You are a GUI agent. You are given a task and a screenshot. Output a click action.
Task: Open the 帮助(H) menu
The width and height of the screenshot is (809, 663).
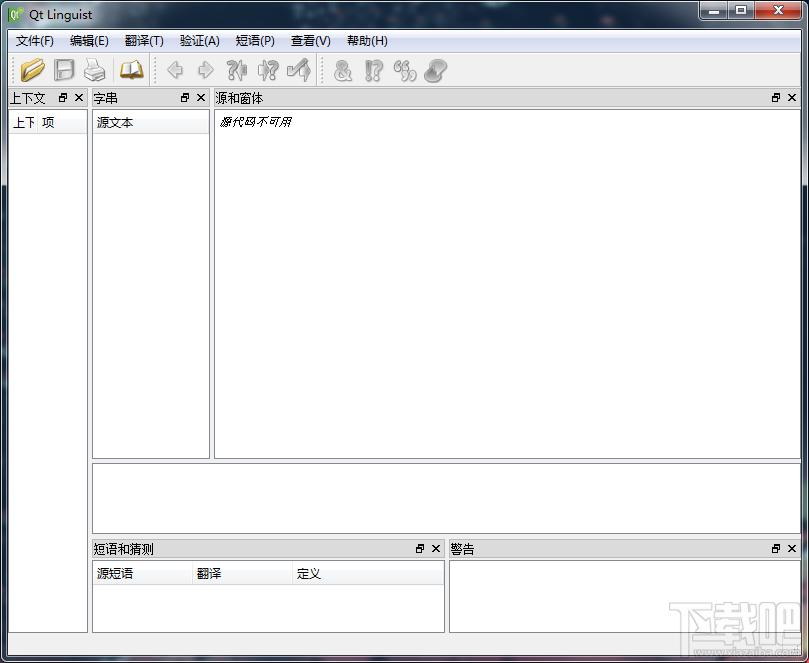(x=367, y=41)
